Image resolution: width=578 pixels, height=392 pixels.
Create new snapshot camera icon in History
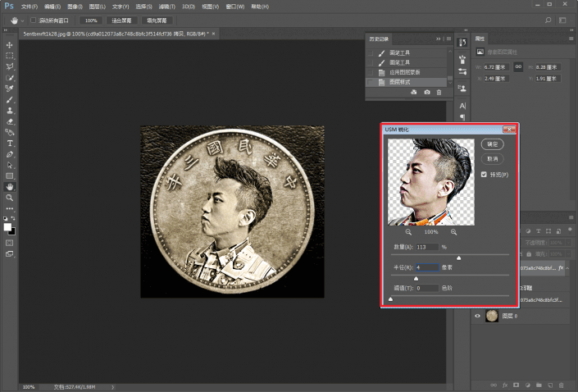(427, 92)
